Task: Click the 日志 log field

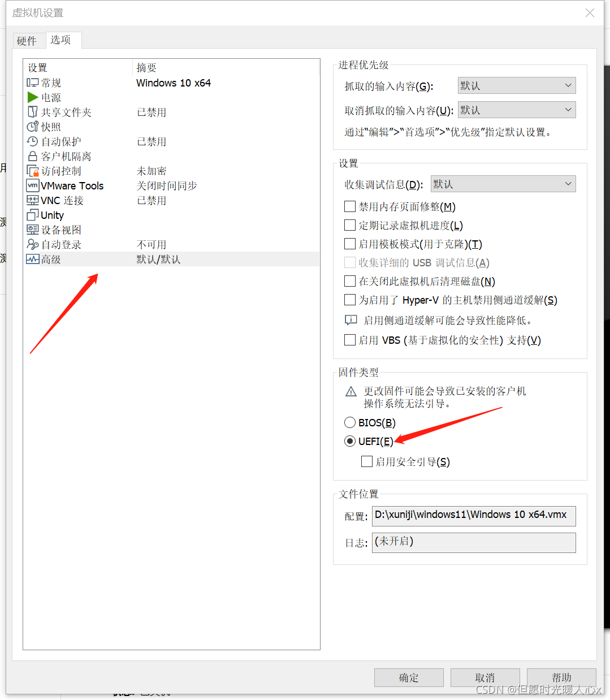Action: pyautogui.click(x=474, y=542)
